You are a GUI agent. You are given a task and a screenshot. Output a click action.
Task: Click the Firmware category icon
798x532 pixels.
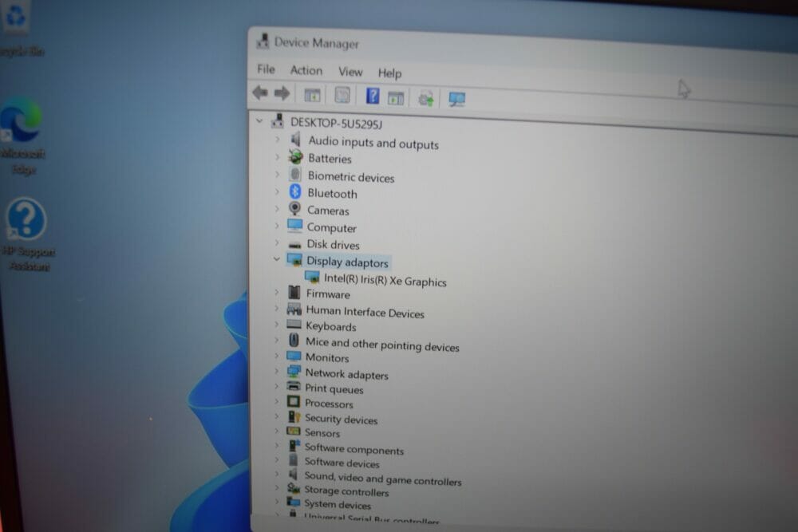coord(294,292)
